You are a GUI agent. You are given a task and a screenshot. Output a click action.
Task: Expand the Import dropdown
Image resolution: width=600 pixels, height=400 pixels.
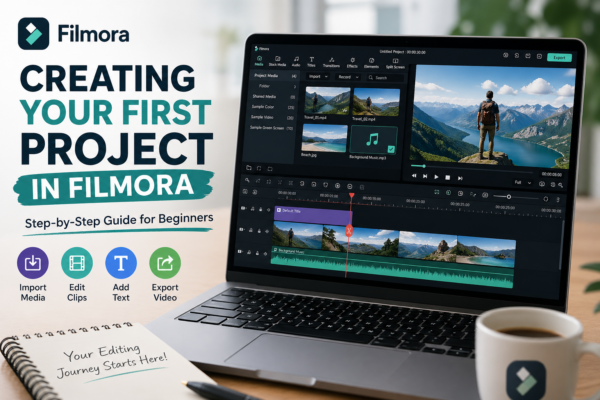(318, 77)
